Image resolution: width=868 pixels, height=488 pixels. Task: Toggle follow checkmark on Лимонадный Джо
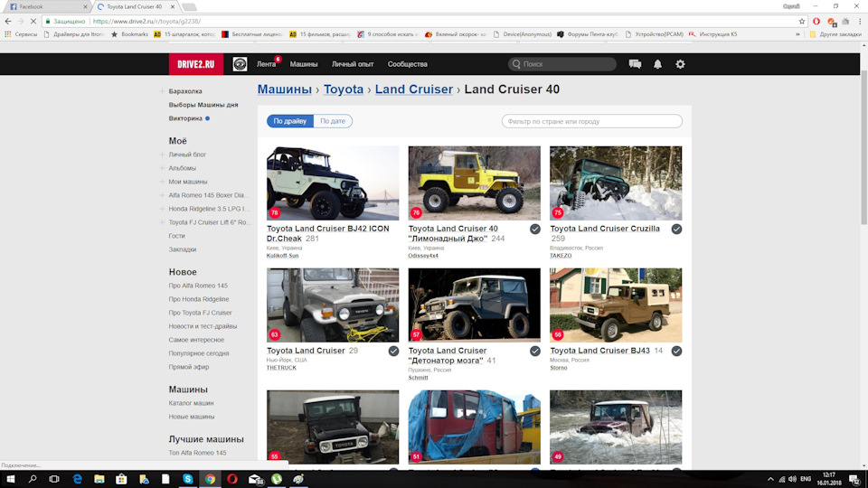(x=534, y=229)
